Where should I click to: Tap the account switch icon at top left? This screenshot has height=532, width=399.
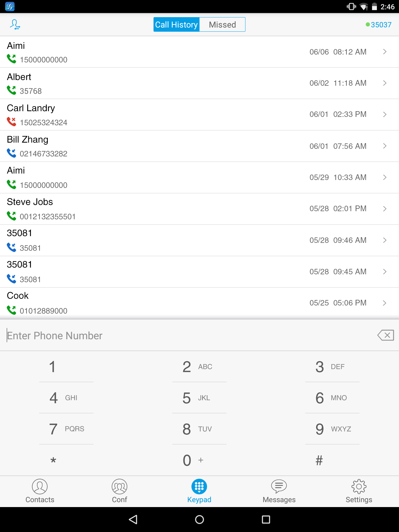(15, 25)
